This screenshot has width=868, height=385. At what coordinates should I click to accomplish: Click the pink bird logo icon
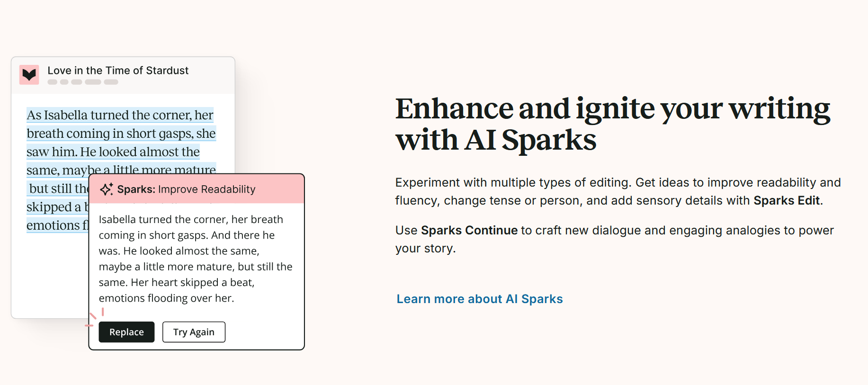tap(29, 74)
